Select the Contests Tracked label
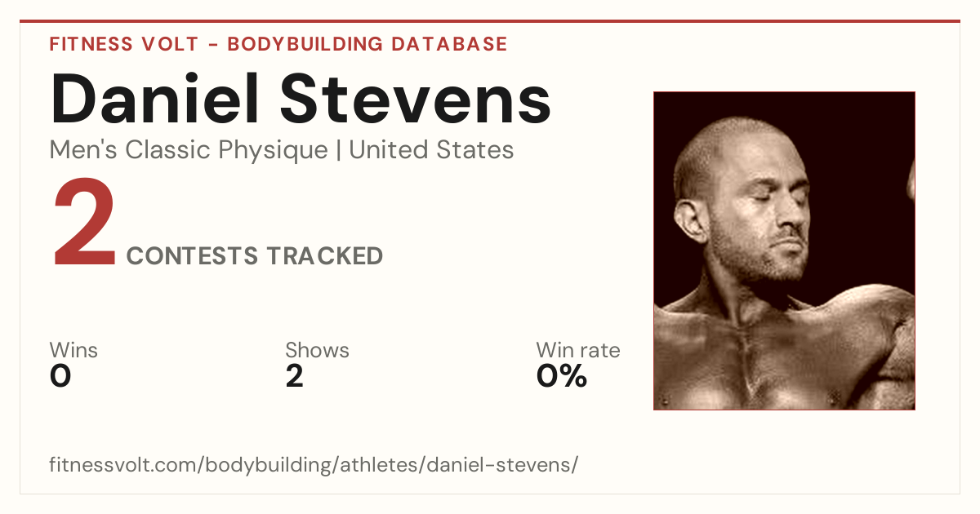This screenshot has height=514, width=980. tap(255, 256)
